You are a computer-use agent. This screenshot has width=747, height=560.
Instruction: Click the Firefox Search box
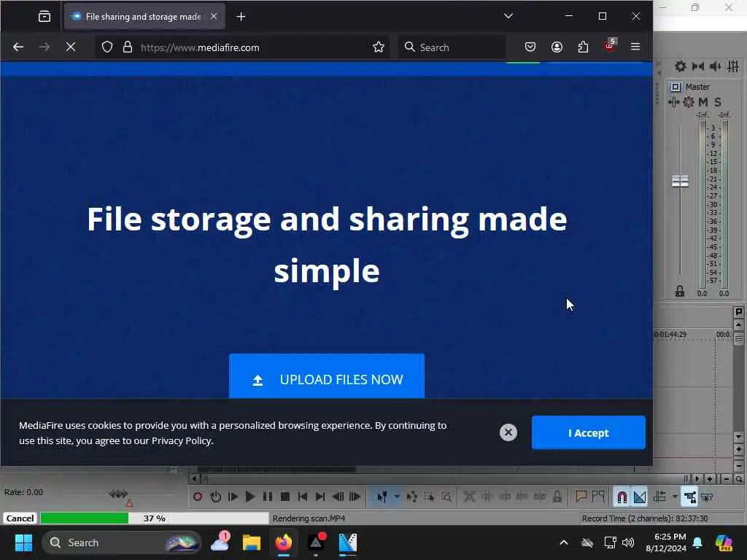coord(452,47)
